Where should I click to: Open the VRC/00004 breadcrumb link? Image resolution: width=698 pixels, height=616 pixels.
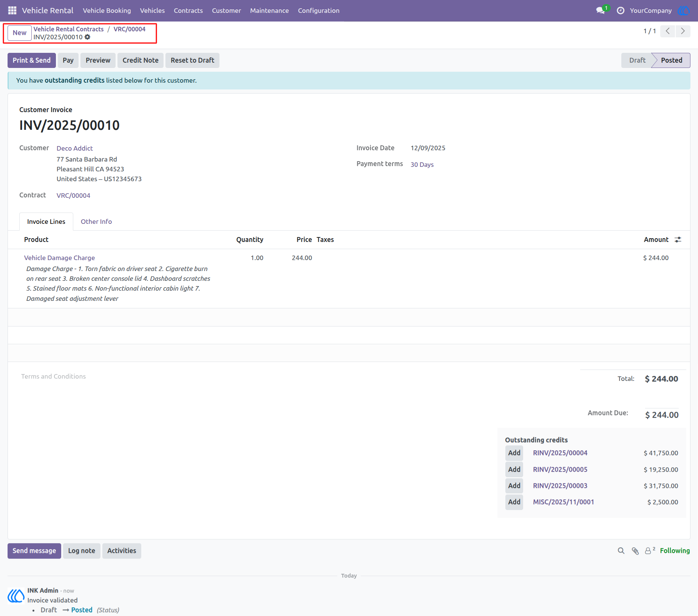[130, 29]
